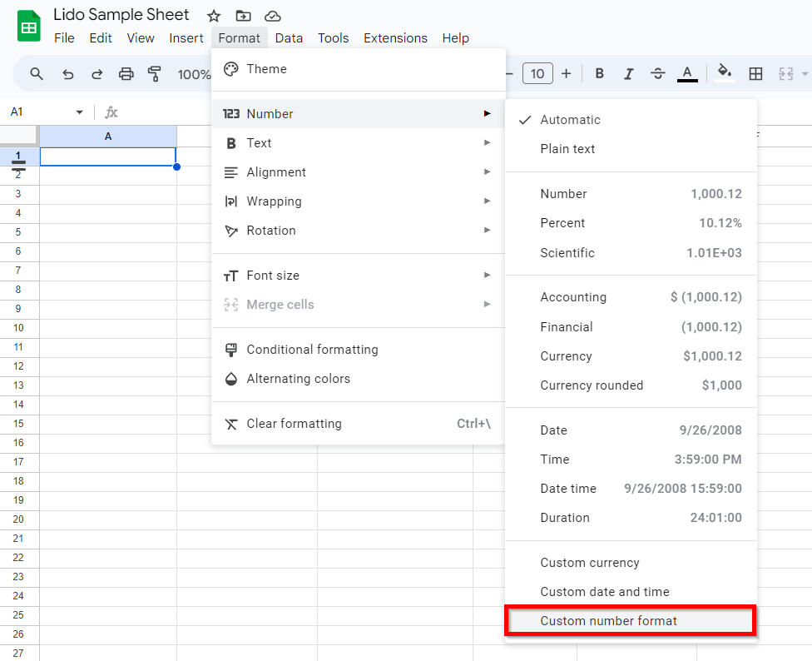
Task: Select the Automatic number format
Action: click(x=631, y=120)
